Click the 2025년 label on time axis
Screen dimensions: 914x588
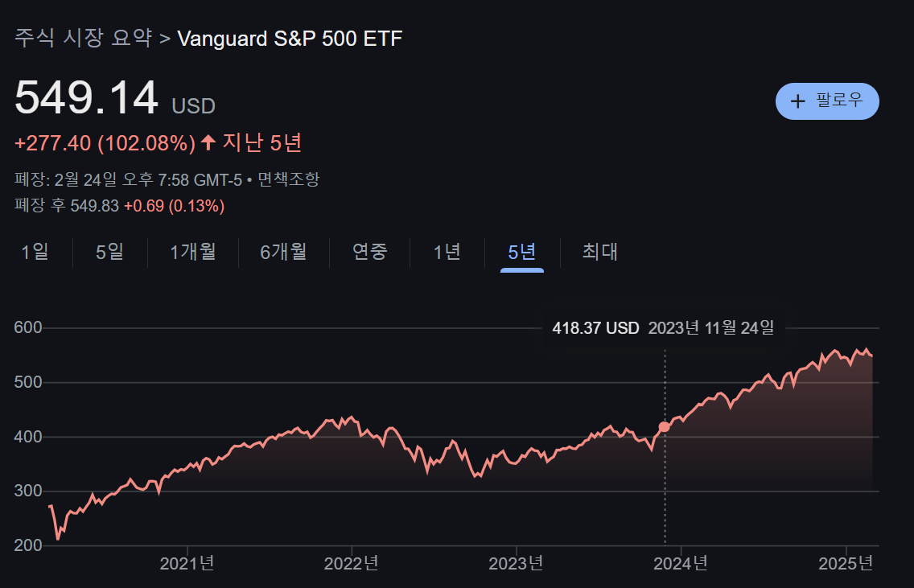(846, 564)
